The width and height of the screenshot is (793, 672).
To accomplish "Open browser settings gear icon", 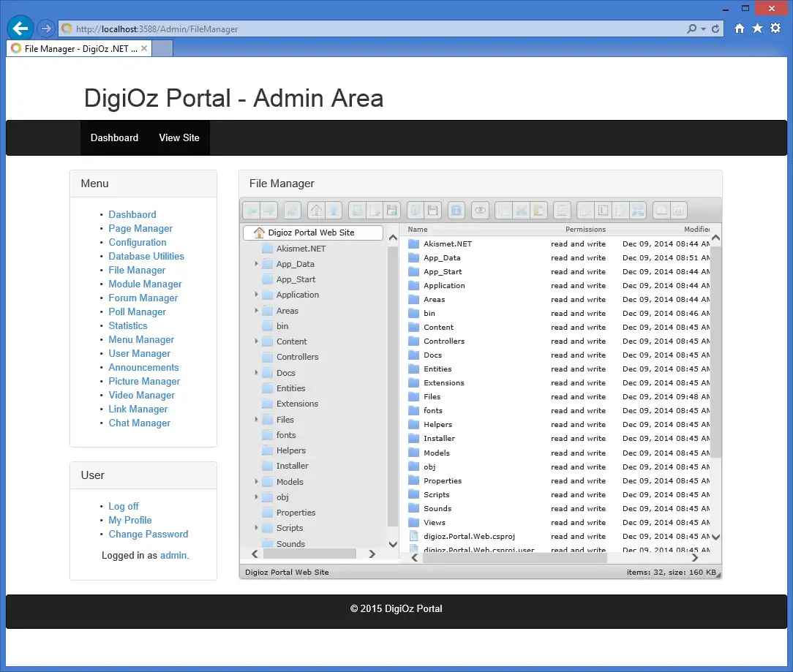I will pyautogui.click(x=775, y=29).
